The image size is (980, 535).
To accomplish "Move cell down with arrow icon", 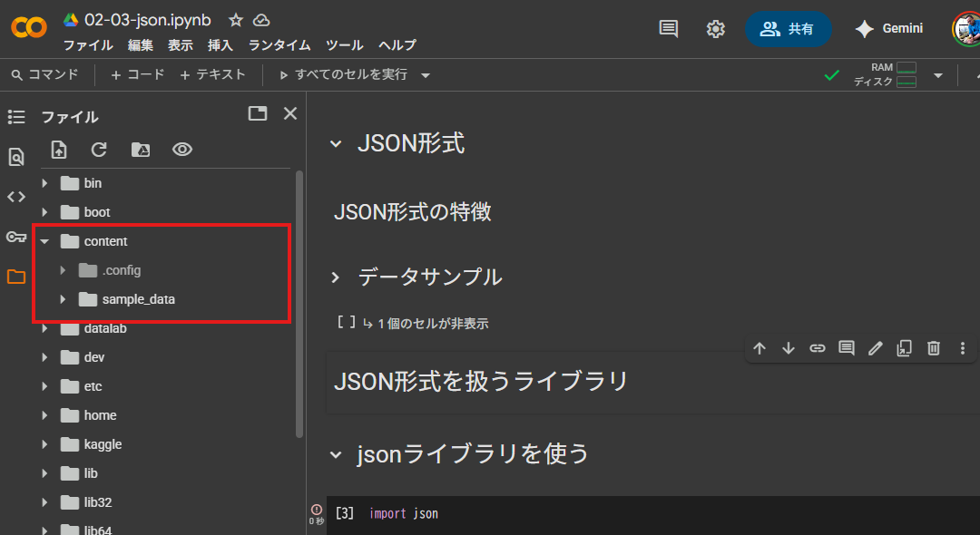I will point(789,348).
